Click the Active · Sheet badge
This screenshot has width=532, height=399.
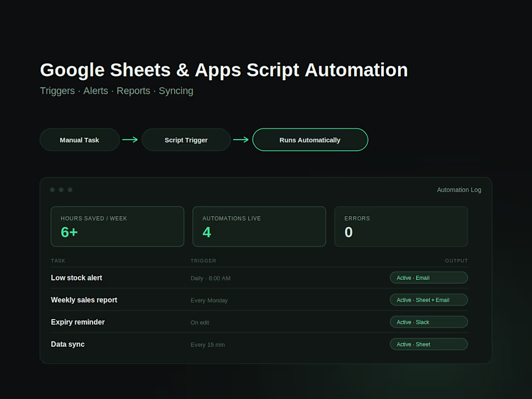[x=429, y=344]
